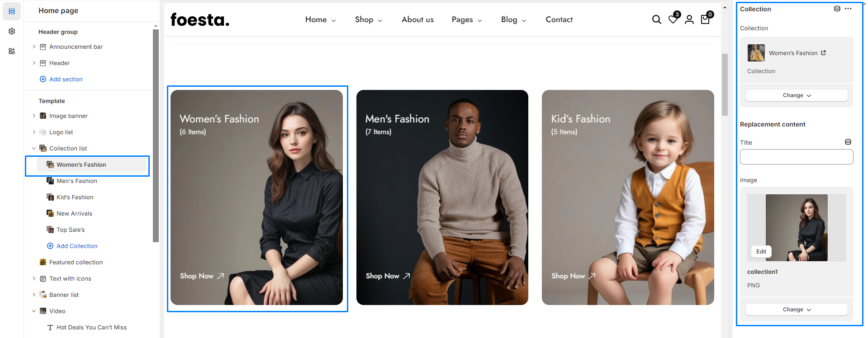Open the Sections panel icon in left rail
This screenshot has width=868, height=338.
coord(12,11)
